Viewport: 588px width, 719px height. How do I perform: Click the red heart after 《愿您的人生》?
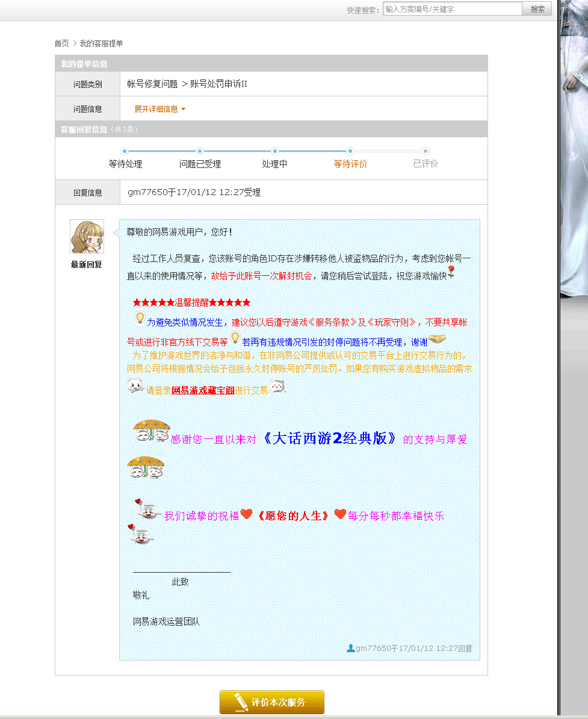pyautogui.click(x=340, y=514)
